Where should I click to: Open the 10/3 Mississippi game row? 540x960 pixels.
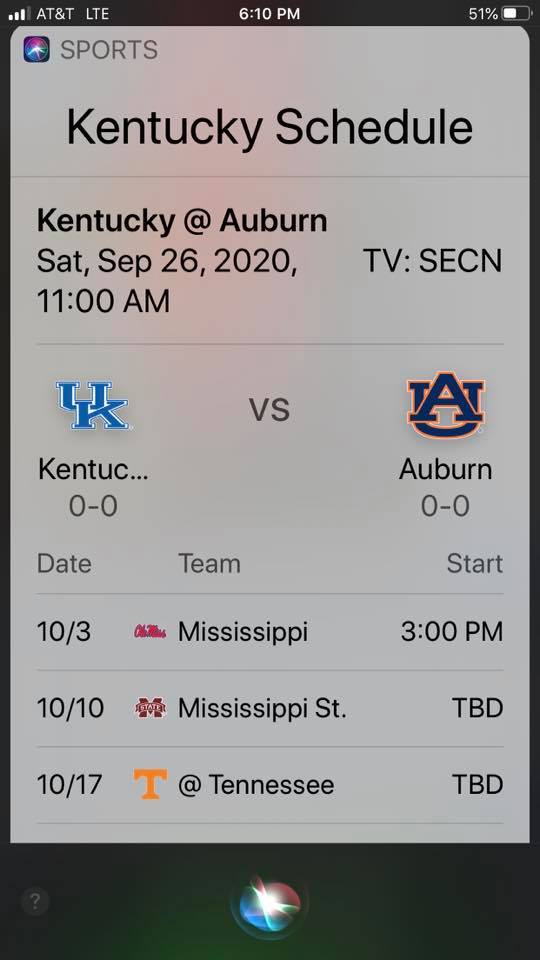[270, 632]
